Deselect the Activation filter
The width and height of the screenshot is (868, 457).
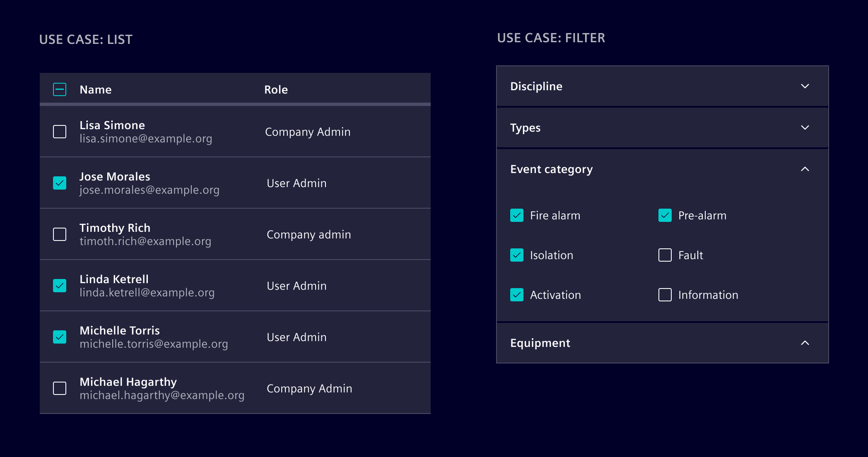(x=517, y=295)
